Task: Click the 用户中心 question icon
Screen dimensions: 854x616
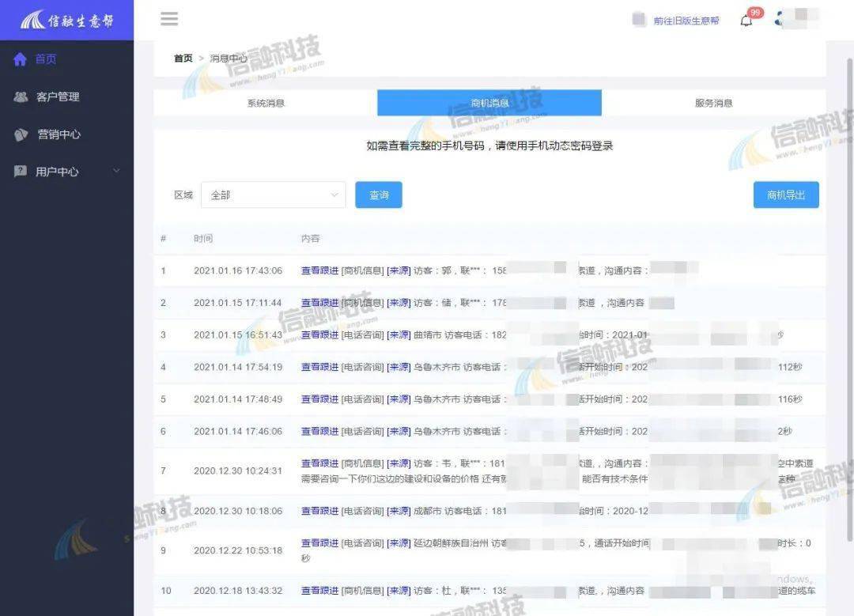Action: 20,172
